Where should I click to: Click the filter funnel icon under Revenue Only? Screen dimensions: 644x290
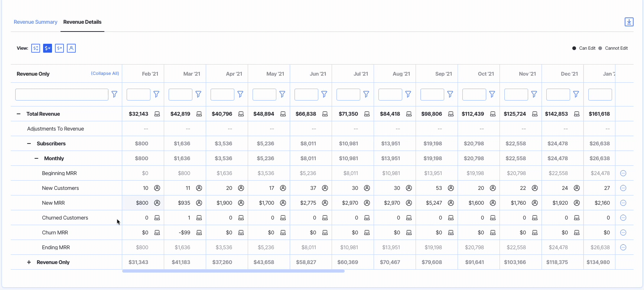click(x=114, y=95)
